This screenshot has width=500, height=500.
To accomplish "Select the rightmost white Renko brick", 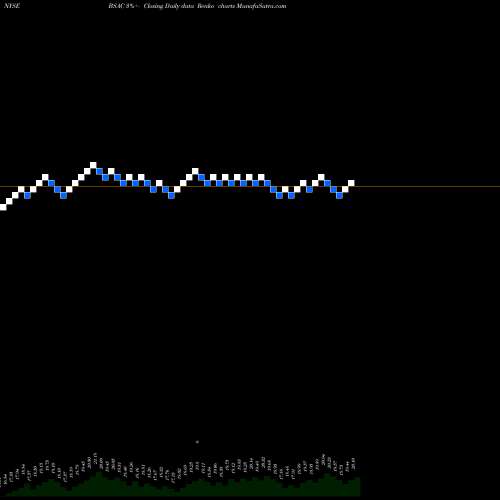I will click(351, 183).
